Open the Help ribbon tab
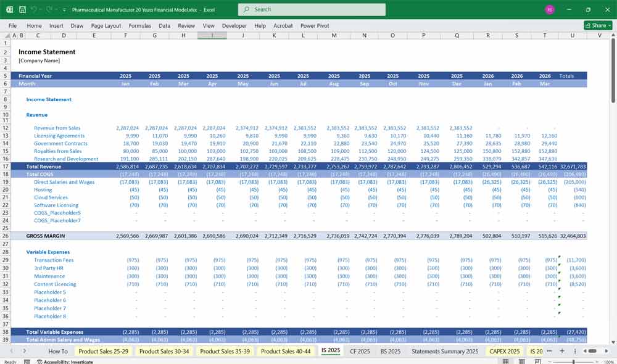Image resolution: width=617 pixels, height=364 pixels. [x=260, y=25]
